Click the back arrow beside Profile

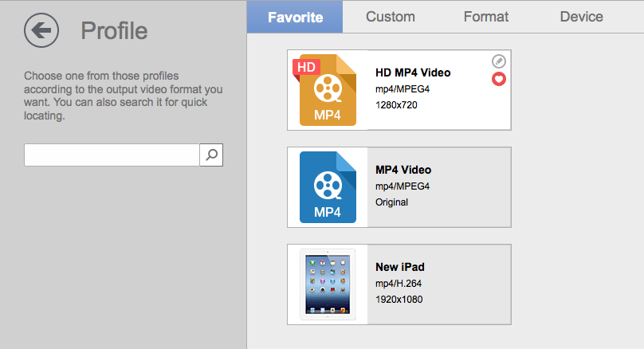point(41,30)
